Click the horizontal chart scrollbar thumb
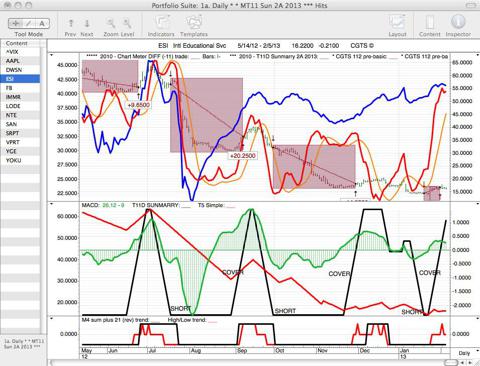This screenshot has height=366, width=480. pyautogui.click(x=451, y=363)
